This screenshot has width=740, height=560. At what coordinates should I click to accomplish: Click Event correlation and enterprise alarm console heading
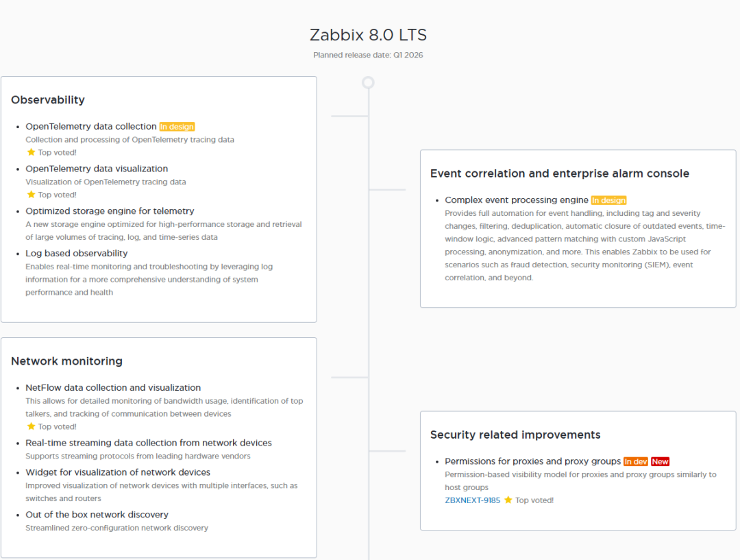559,173
